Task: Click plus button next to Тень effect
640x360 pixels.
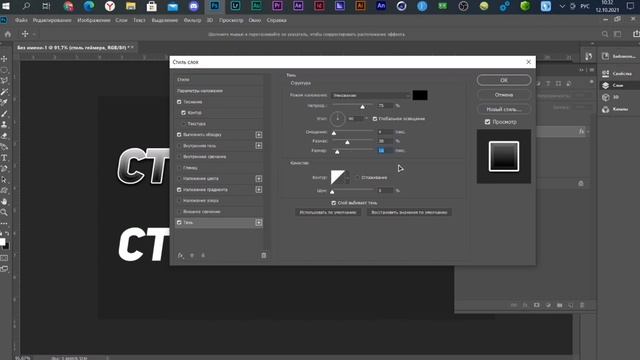Action: [259, 222]
